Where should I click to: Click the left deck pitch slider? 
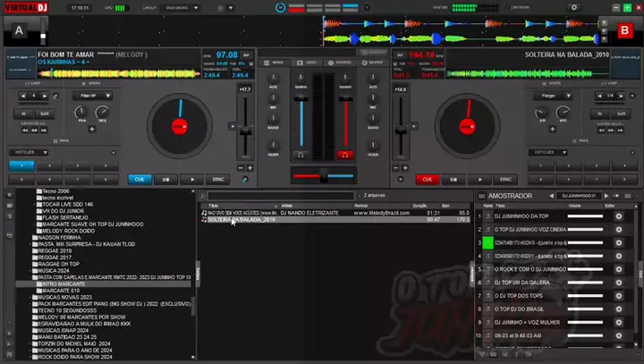point(246,131)
